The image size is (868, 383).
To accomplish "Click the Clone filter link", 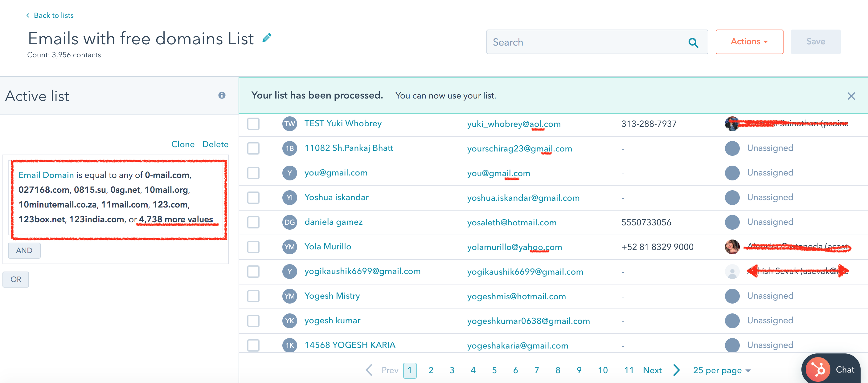I will click(x=182, y=144).
